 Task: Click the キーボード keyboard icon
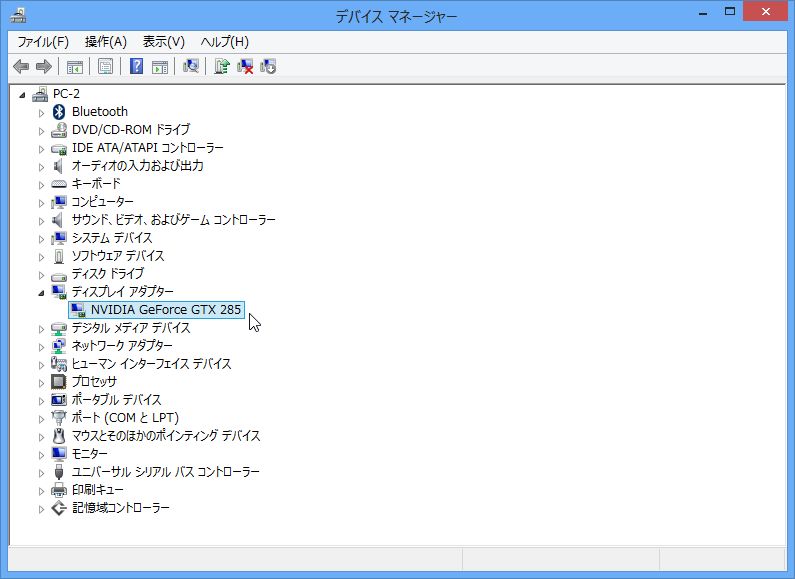[x=59, y=184]
